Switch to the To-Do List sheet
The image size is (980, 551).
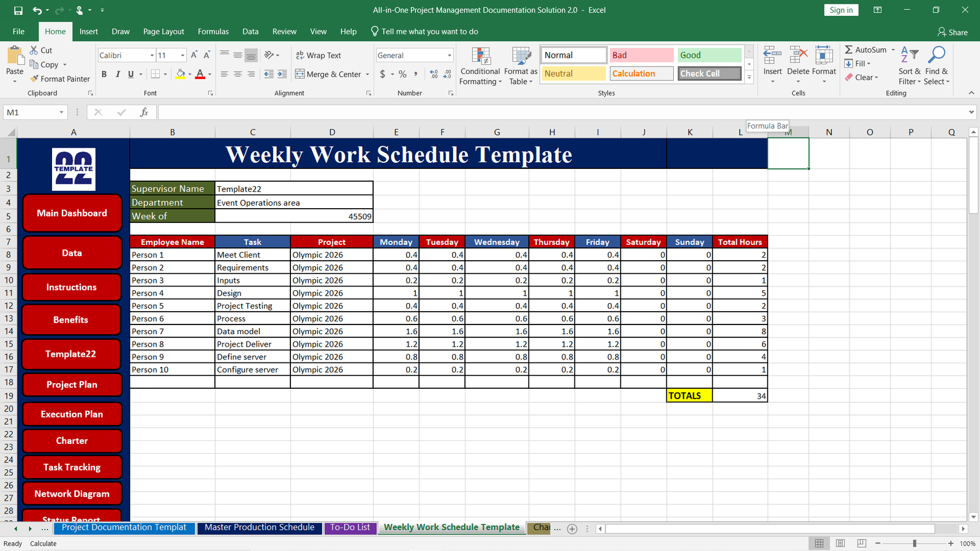[350, 528]
